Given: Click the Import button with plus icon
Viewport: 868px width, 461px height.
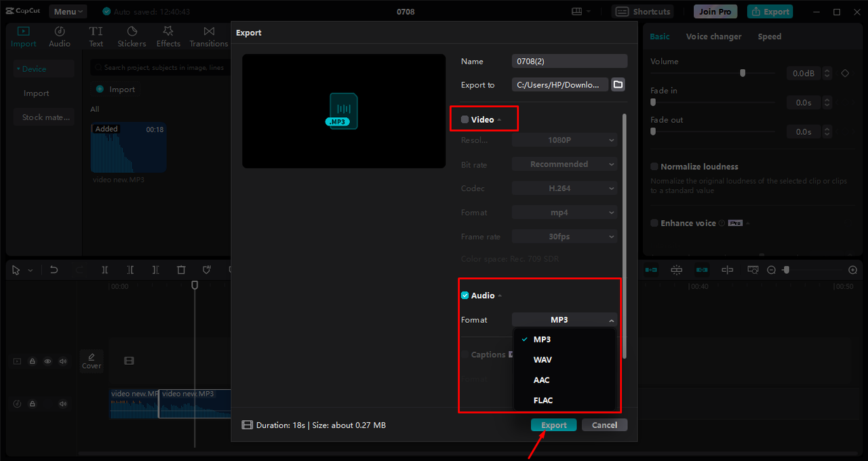Looking at the screenshot, I should pyautogui.click(x=115, y=89).
